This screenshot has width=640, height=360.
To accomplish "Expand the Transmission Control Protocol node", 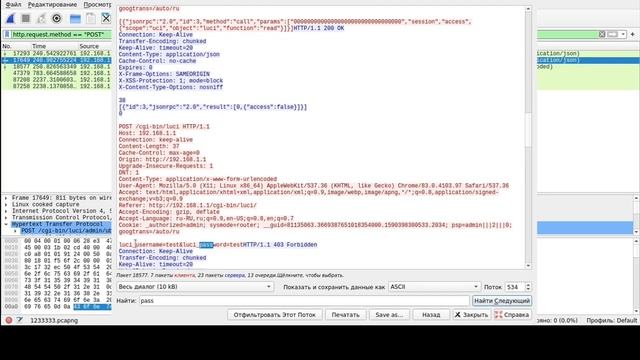I will click(6, 218).
